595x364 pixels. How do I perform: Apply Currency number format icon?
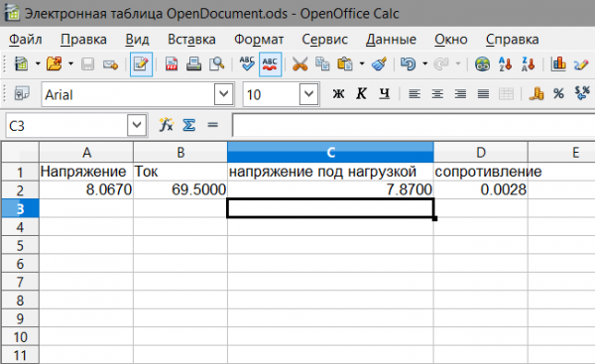coord(536,94)
